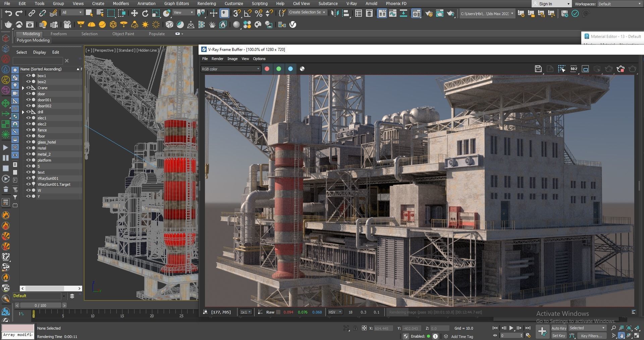Switch to mono channel view in Frame Buffer

click(302, 69)
